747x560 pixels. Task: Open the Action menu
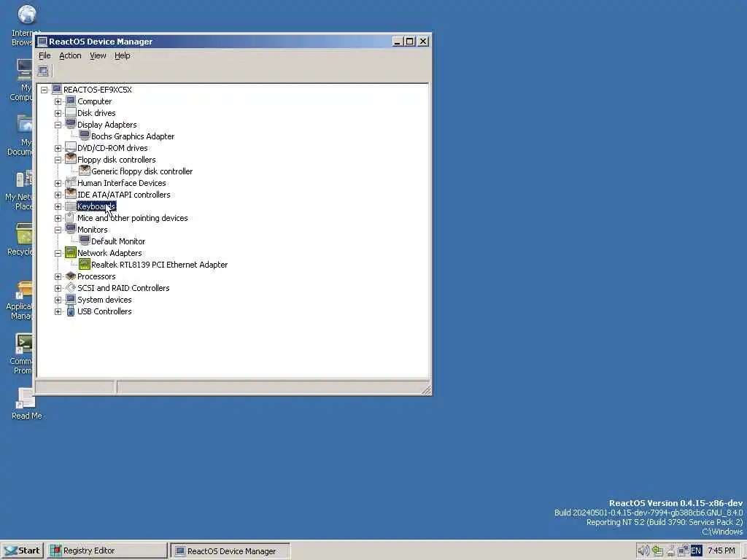coord(70,55)
